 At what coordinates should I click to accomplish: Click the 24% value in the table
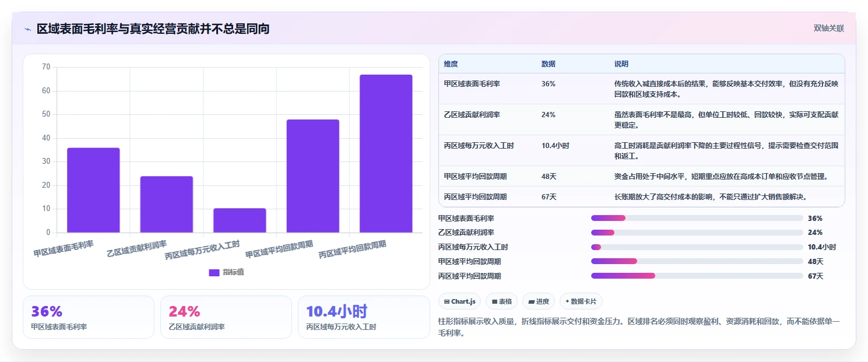[549, 115]
